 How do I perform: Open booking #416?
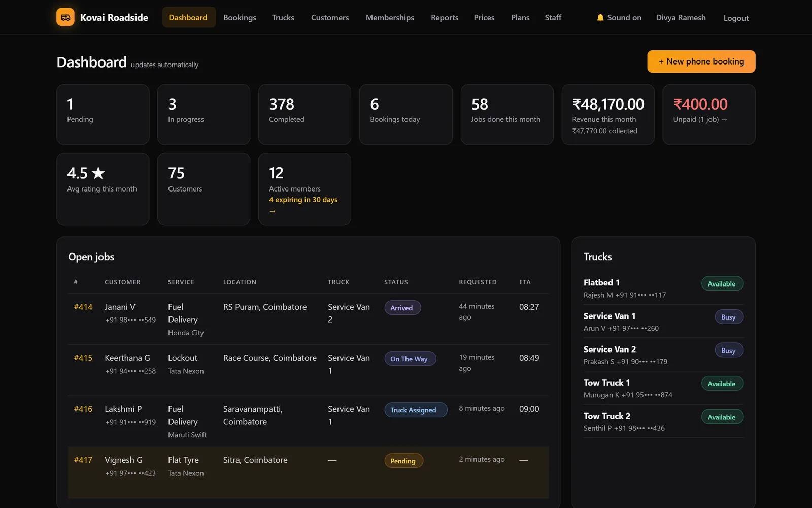(83, 409)
